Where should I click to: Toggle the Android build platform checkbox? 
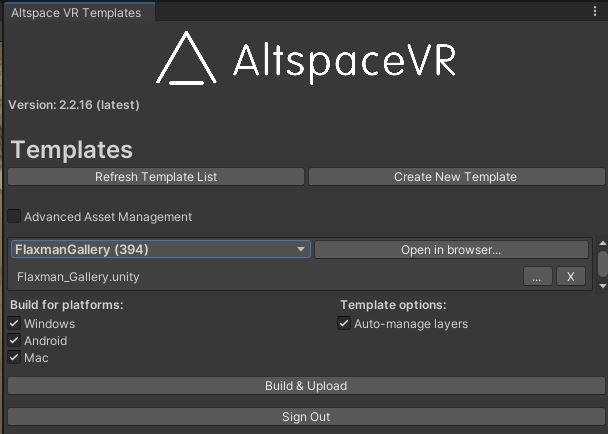(14, 340)
